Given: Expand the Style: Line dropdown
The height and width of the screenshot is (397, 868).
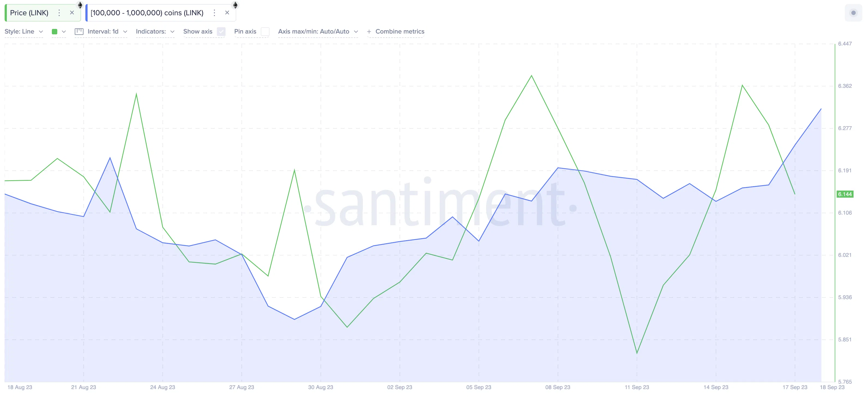Looking at the screenshot, I should pyautogui.click(x=23, y=32).
